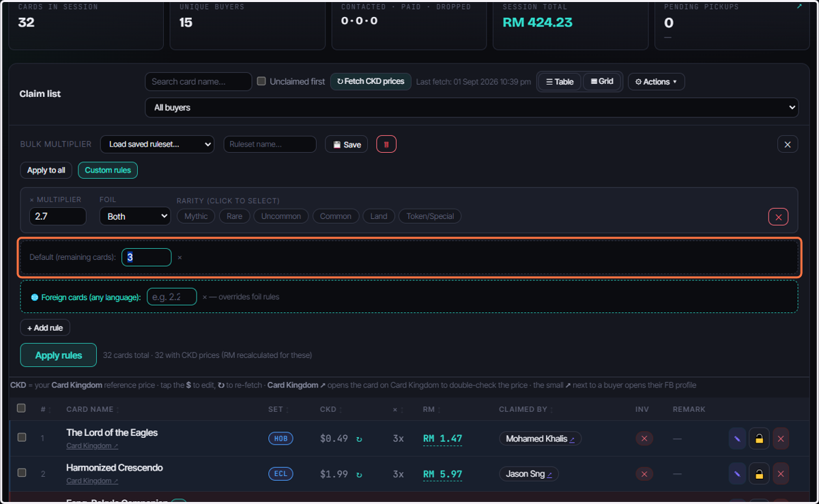Viewport: 819px width, 504px height.
Task: Remove the 2.7 multiplier rule
Action: [x=778, y=217]
